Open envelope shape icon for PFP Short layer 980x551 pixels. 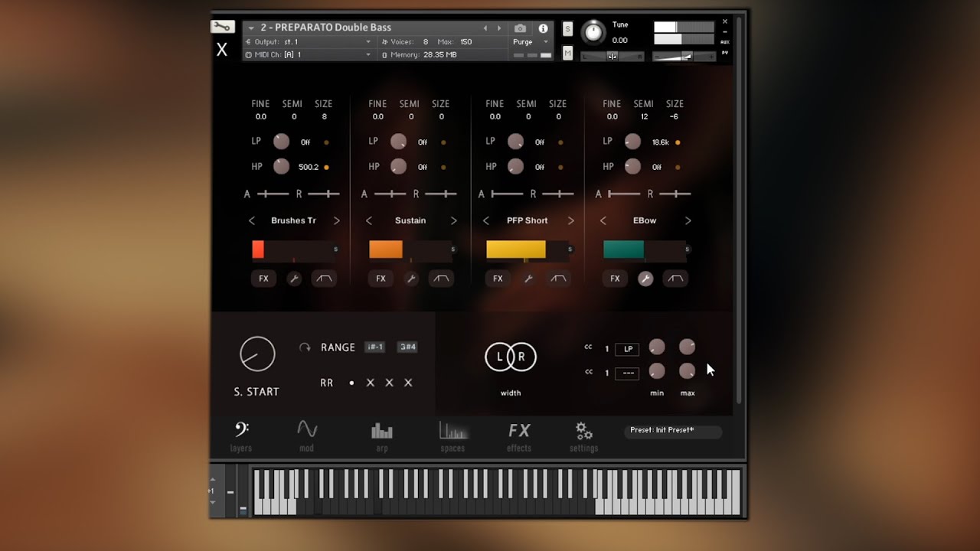click(x=558, y=279)
